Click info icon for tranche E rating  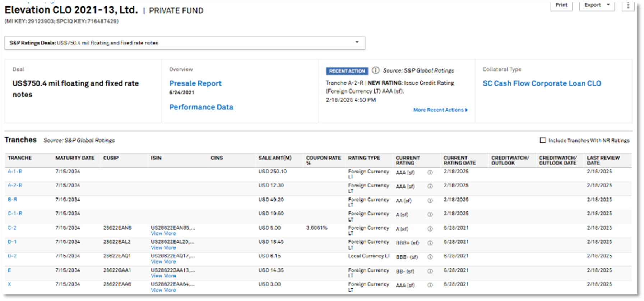430,272
